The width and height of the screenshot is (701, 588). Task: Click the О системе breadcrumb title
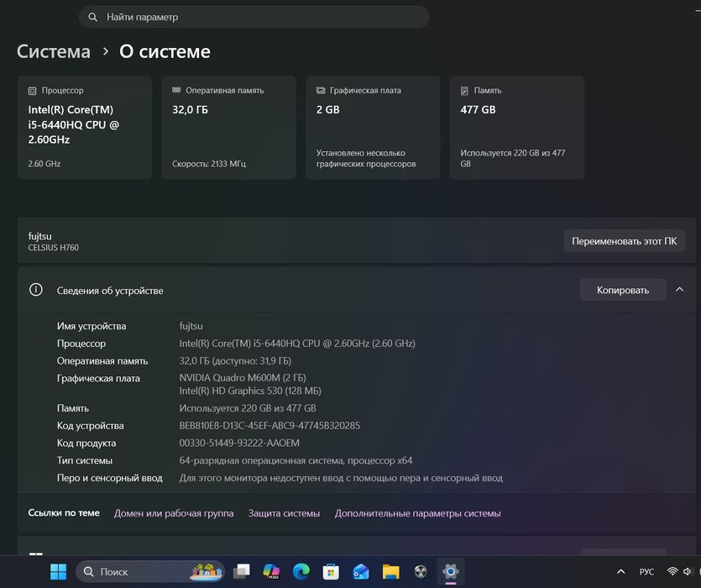pos(165,51)
